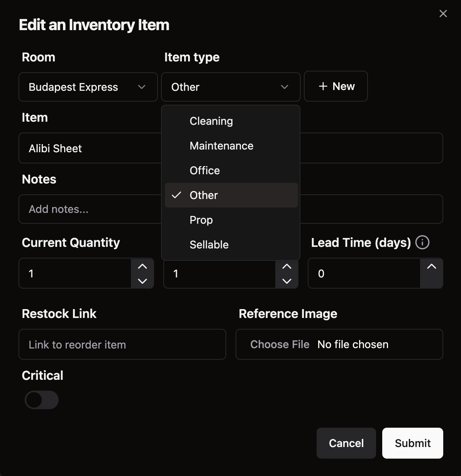This screenshot has height=476, width=461.
Task: Cancel editing the inventory item
Action: (346, 443)
